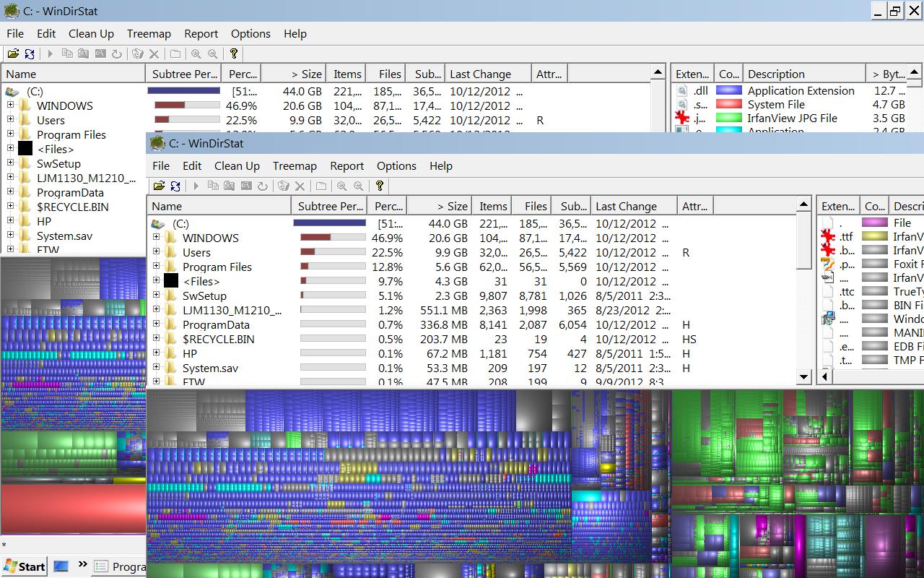Click scroll-down arrow of front directory list

tap(803, 377)
